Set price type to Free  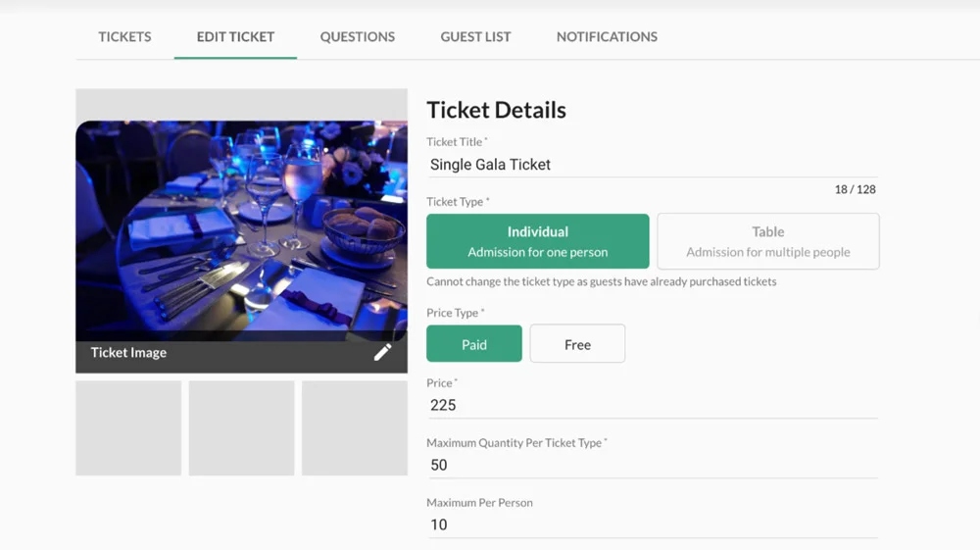577,344
